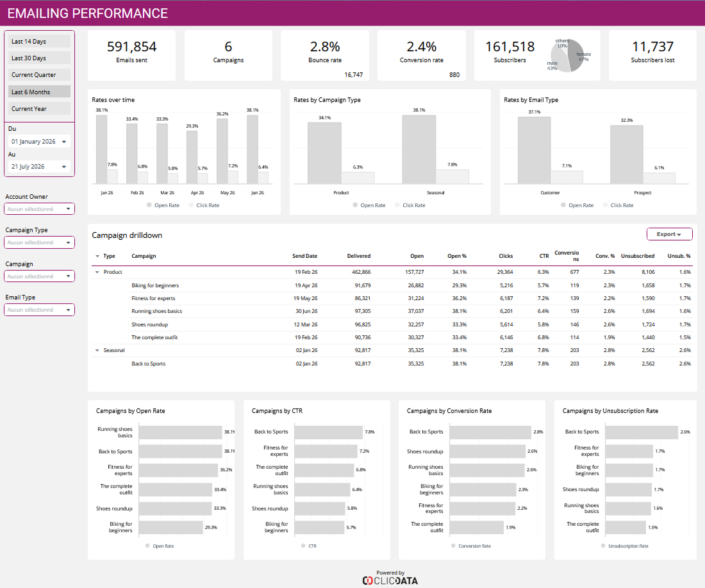The image size is (705, 588).
Task: Select the Last 14 Days filter
Action: (39, 42)
